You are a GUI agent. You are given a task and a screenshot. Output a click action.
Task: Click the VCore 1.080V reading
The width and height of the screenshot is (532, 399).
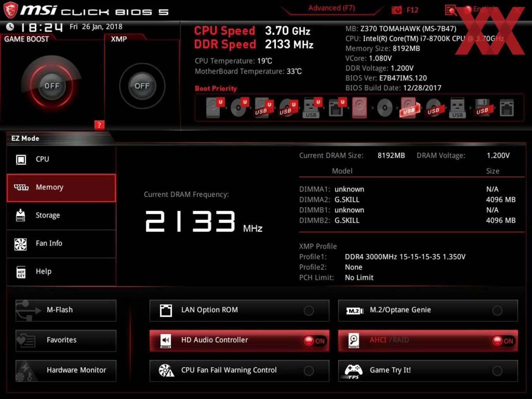[x=368, y=58]
